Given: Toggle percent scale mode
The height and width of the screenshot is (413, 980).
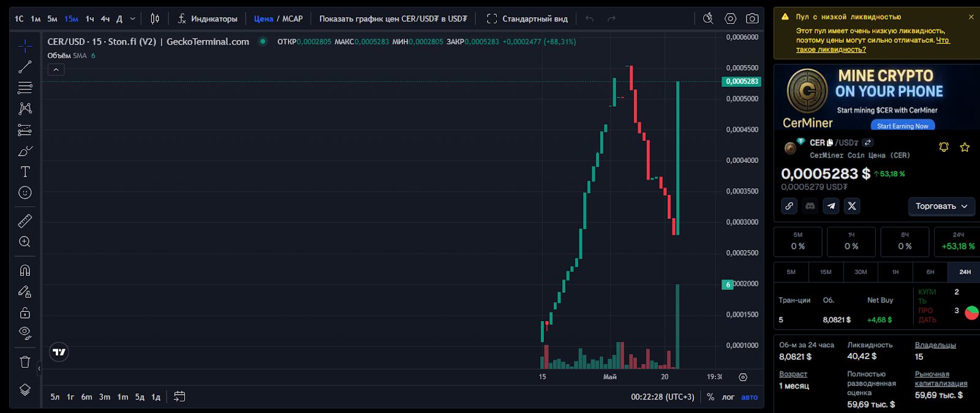Looking at the screenshot, I should (710, 397).
